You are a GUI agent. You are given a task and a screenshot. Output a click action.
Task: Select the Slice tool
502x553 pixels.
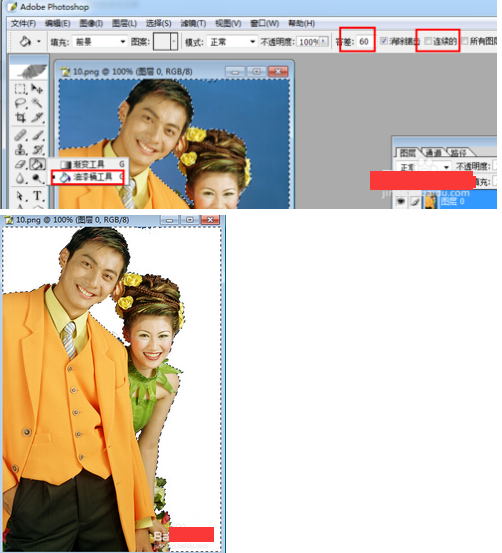click(37, 117)
